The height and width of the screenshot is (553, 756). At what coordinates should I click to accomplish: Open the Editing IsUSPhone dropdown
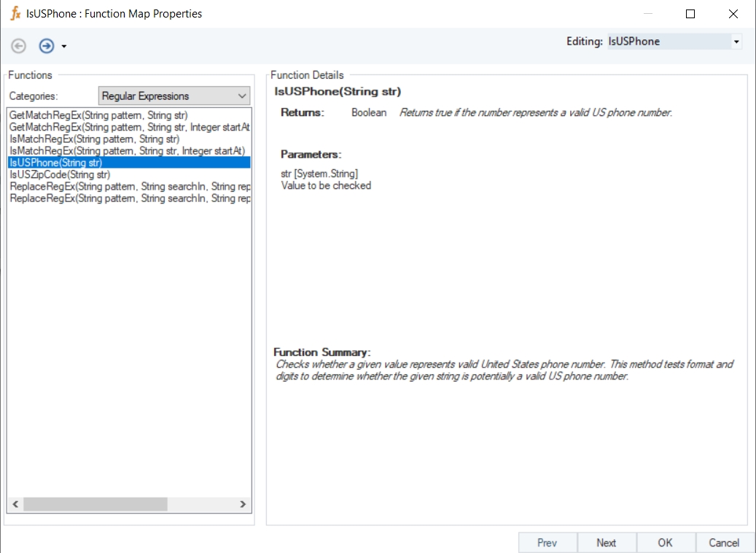point(736,42)
